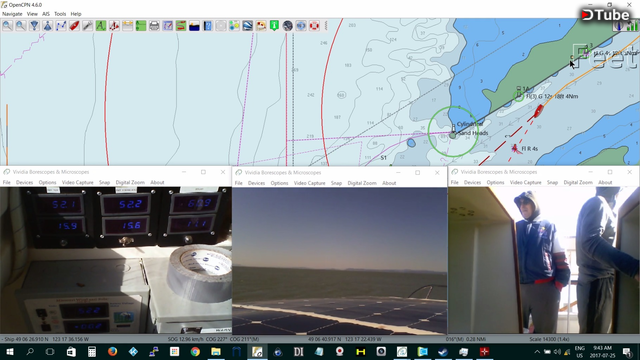640x360 pixels.
Task: Click the Zoom In magnifier tool
Action: (7, 26)
